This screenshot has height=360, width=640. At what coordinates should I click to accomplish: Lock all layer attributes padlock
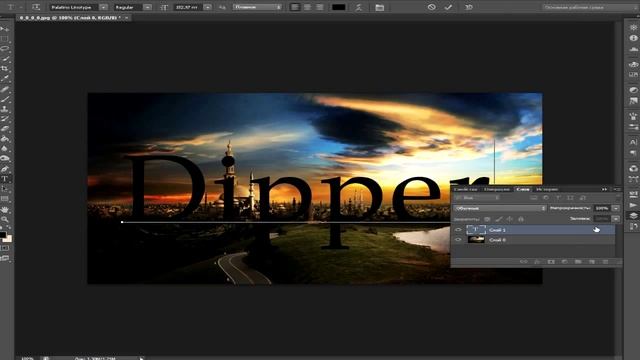pyautogui.click(x=521, y=219)
